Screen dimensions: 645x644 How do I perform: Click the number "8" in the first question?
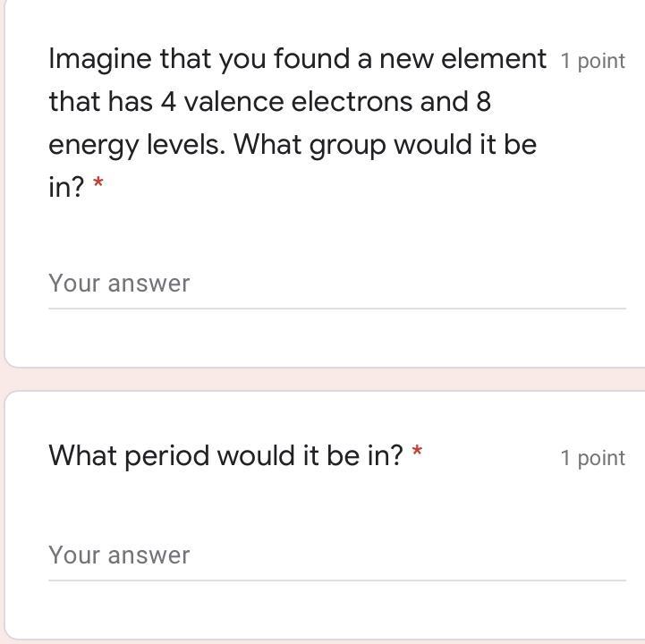coord(483,102)
